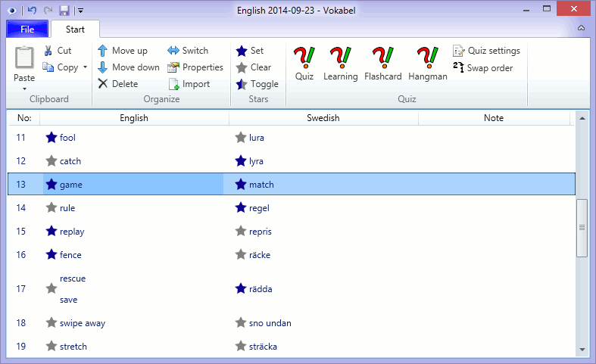Click the No: column header
The height and width of the screenshot is (364, 596).
(24, 118)
